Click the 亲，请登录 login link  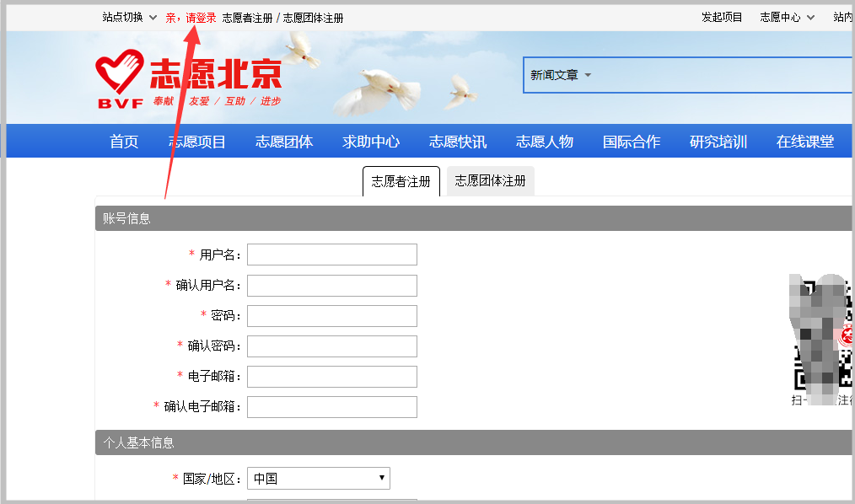(x=193, y=16)
